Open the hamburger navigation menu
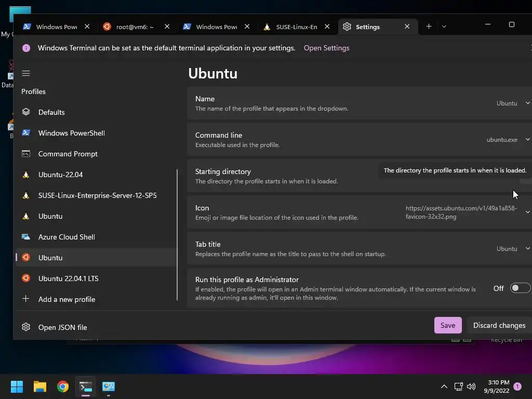The width and height of the screenshot is (532, 399). [26, 73]
